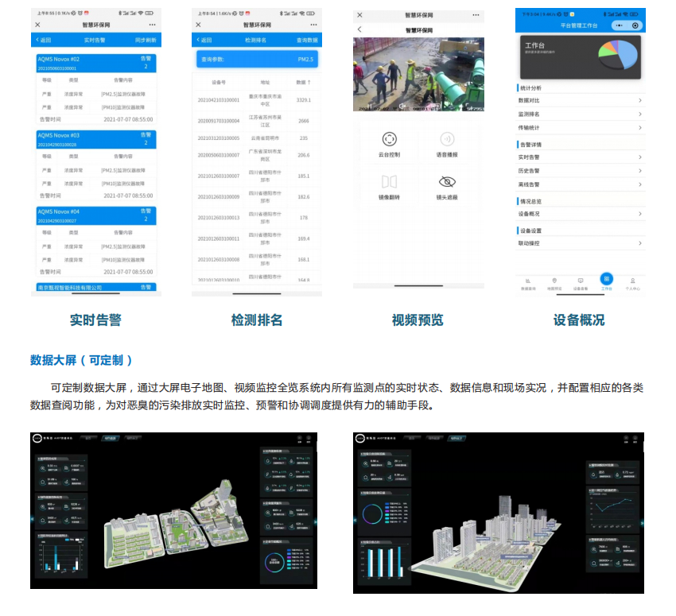Click 数据大屏（可定制）heading
676x616 pixels.
(81, 360)
